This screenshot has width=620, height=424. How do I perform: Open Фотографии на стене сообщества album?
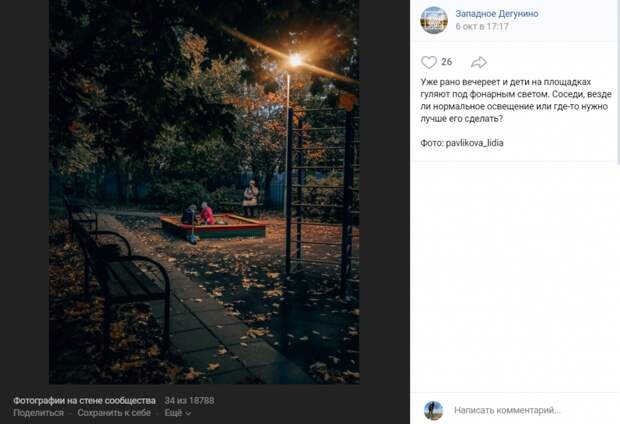(x=84, y=400)
